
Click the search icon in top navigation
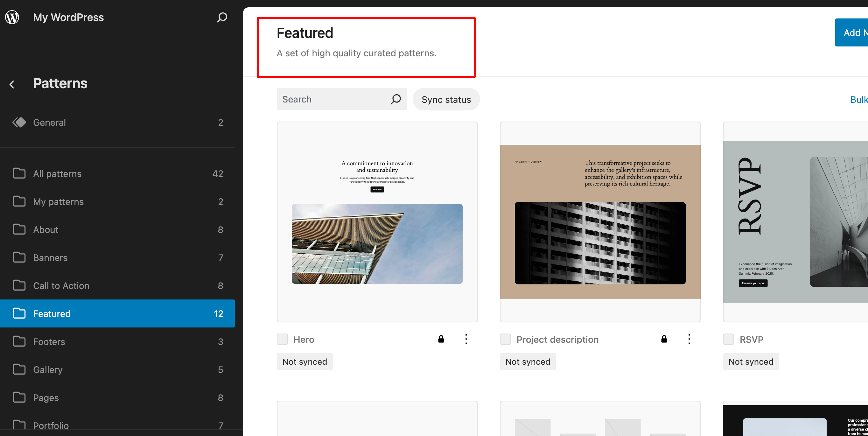click(222, 17)
